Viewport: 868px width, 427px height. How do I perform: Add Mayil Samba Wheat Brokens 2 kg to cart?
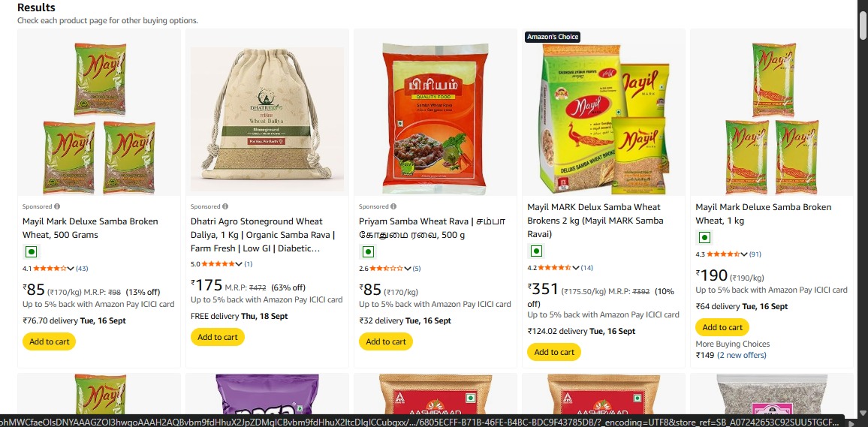[554, 352]
